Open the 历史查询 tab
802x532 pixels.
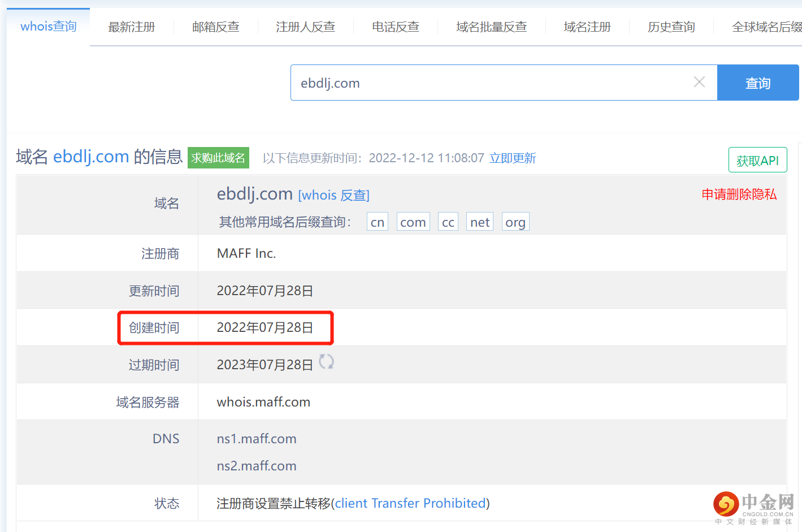point(671,26)
